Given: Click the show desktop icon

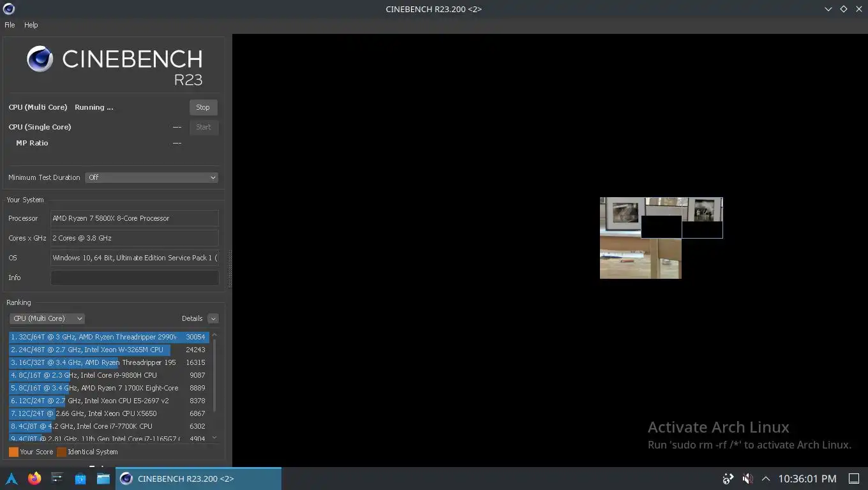Looking at the screenshot, I should coord(854,479).
